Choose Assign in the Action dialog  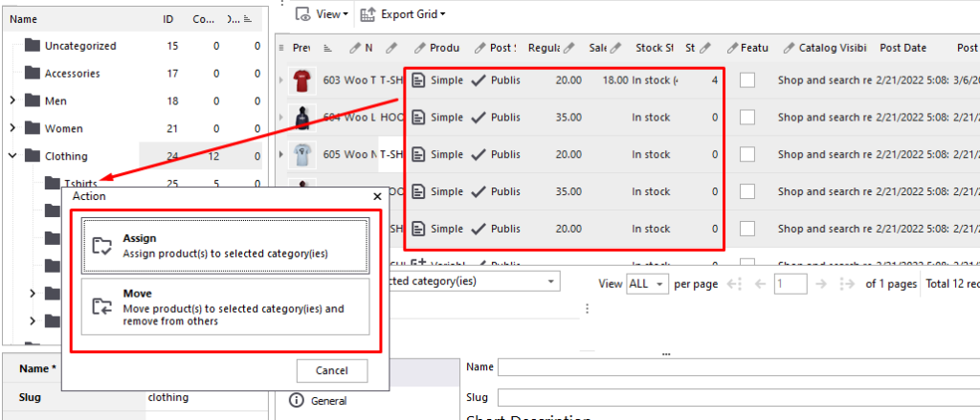point(226,246)
